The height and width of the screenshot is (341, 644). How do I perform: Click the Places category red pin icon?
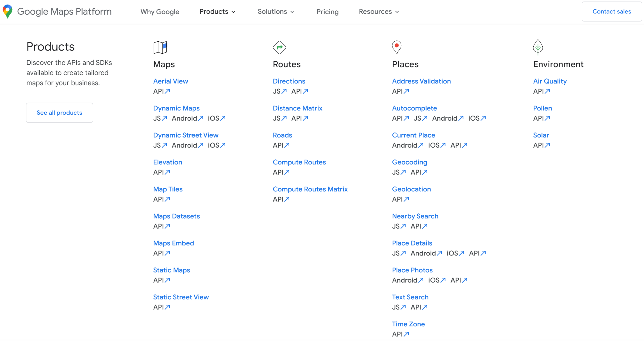click(397, 47)
